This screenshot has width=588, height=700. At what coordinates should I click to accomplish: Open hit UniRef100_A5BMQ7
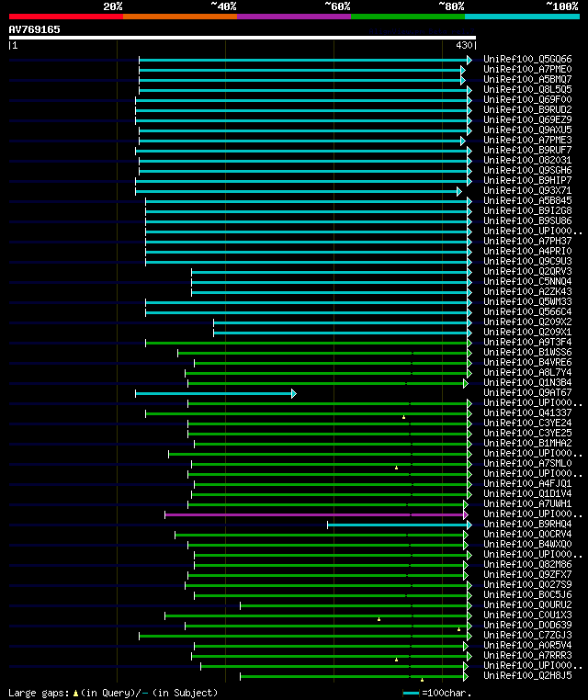(527, 79)
